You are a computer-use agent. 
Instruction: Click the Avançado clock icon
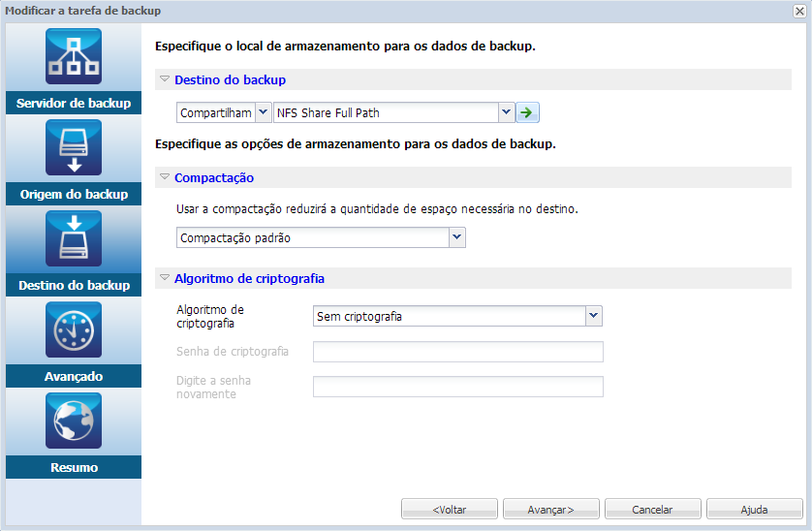coord(74,330)
